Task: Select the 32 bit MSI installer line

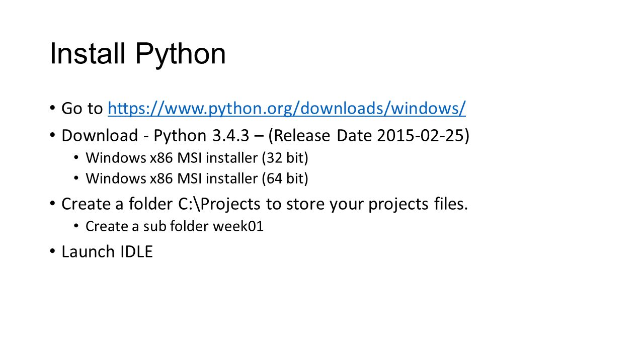Action: tap(197, 158)
